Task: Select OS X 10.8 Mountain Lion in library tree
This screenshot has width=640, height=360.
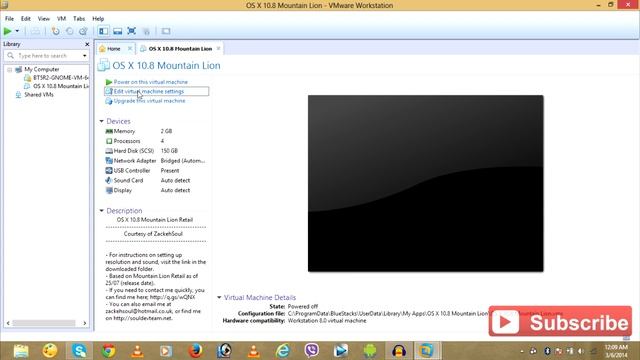Action: pos(60,86)
